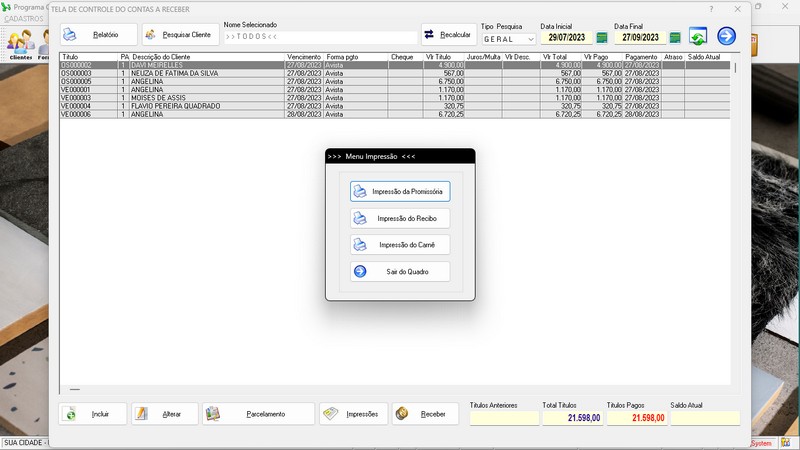Open calendar next to Data Inicial
The image size is (800, 450).
[602, 38]
